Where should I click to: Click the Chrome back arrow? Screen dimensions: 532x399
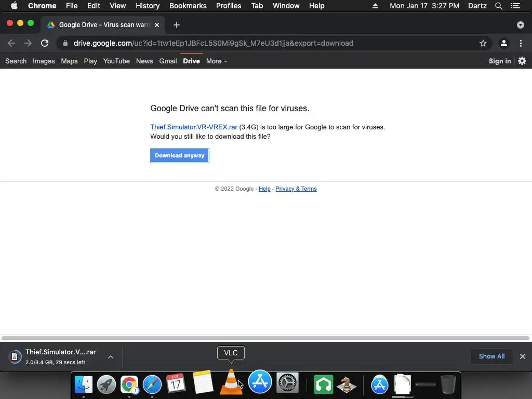click(x=11, y=43)
